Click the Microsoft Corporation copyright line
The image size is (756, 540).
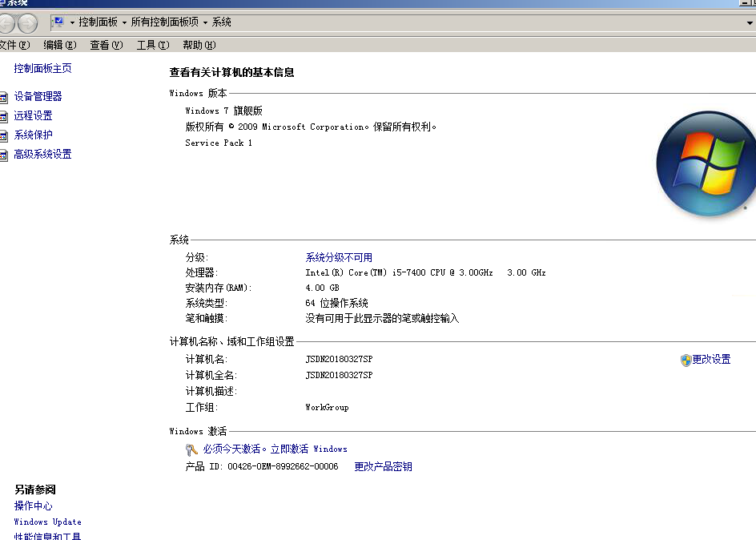click(x=311, y=127)
